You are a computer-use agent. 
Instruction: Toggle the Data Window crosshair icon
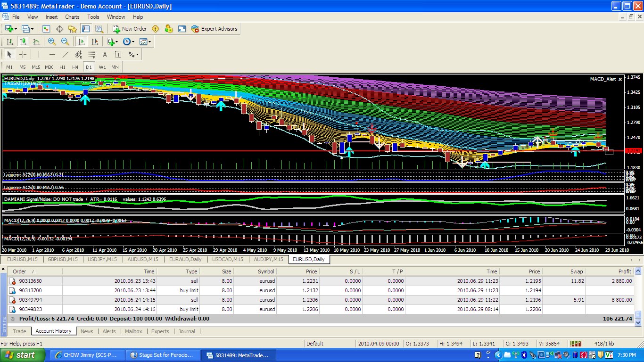pyautogui.click(x=59, y=29)
